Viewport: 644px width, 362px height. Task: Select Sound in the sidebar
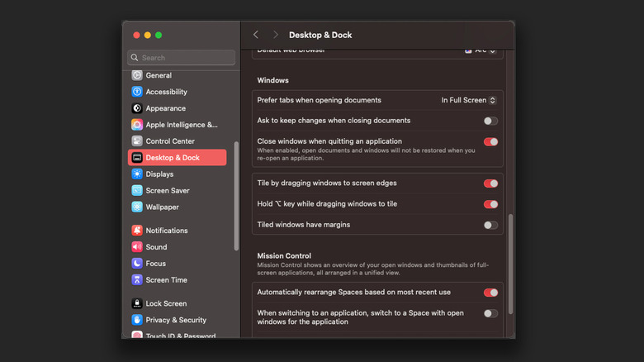pos(156,247)
